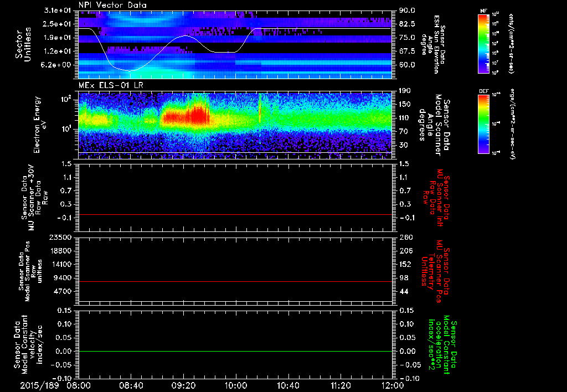The height and width of the screenshot is (392, 567).
Task: Click the 1.2e+01 sector tick label
Action: pyautogui.click(x=58, y=51)
